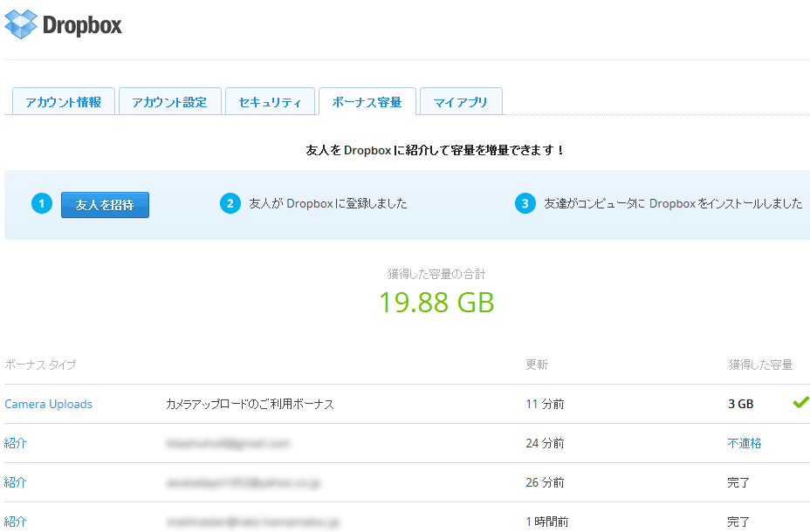Click 完了 status in the 1 時間前 row
The image size is (810, 532).
738,522
